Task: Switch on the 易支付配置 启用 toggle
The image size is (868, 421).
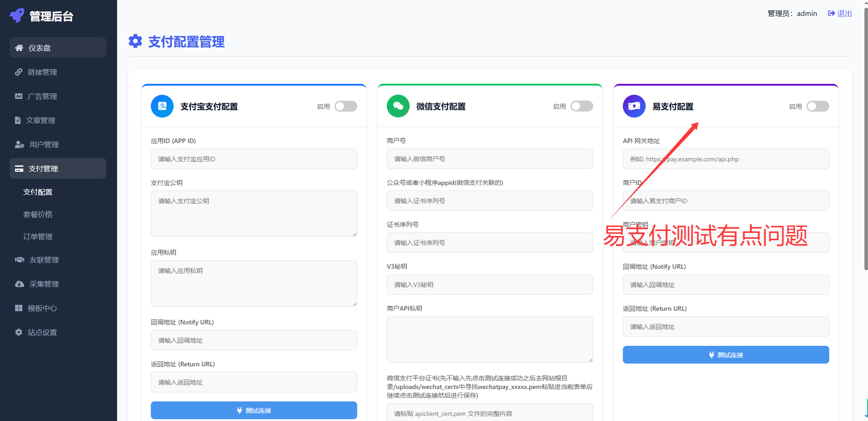Action: tap(818, 106)
